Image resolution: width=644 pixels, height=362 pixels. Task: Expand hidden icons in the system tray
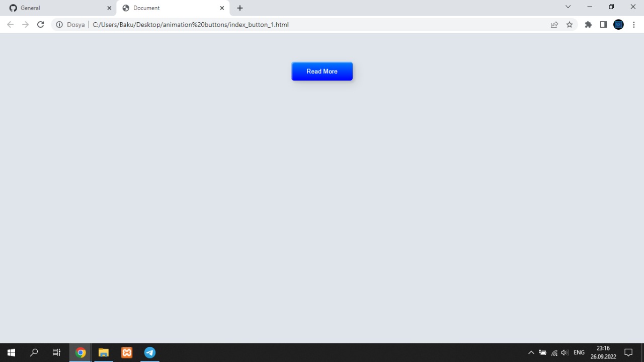coord(531,352)
